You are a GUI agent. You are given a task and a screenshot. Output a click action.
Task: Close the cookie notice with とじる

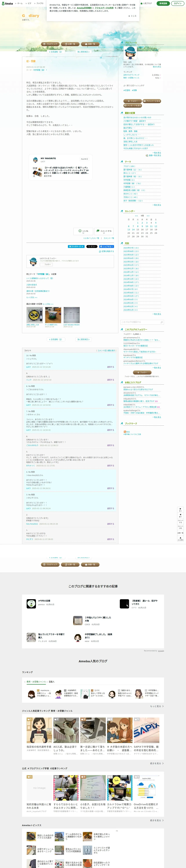132,16
